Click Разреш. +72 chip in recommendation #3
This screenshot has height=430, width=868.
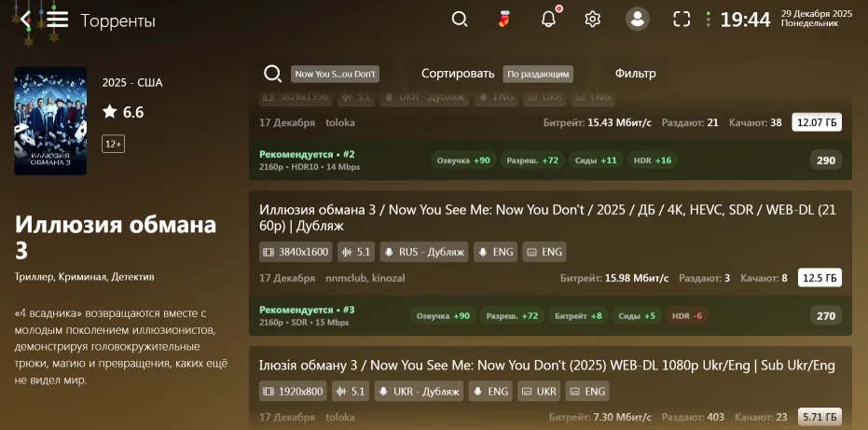tap(512, 316)
